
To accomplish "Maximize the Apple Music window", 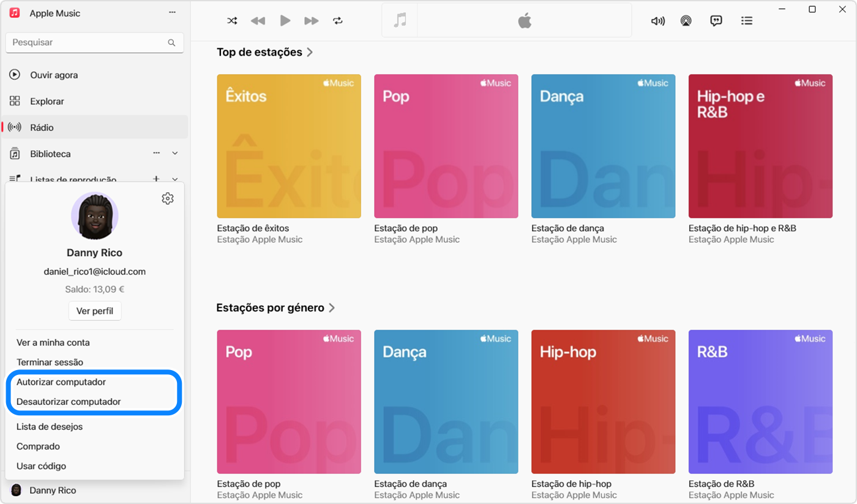I will pyautogui.click(x=812, y=9).
